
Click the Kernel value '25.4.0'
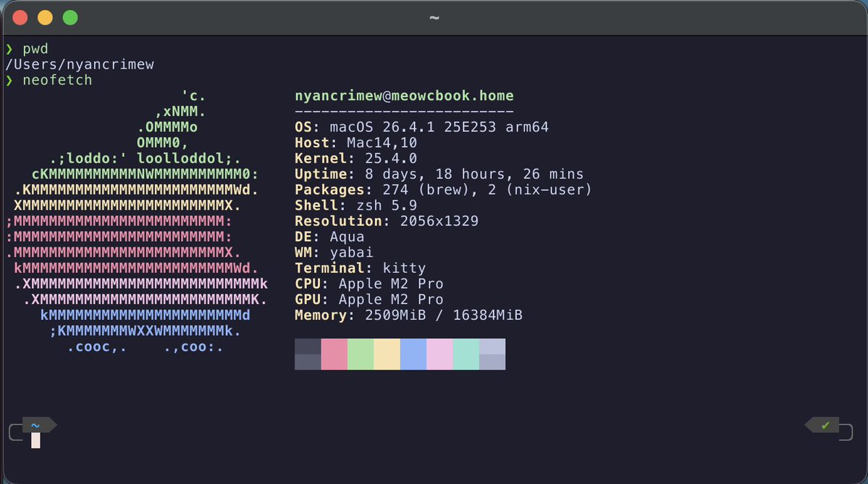(x=391, y=158)
